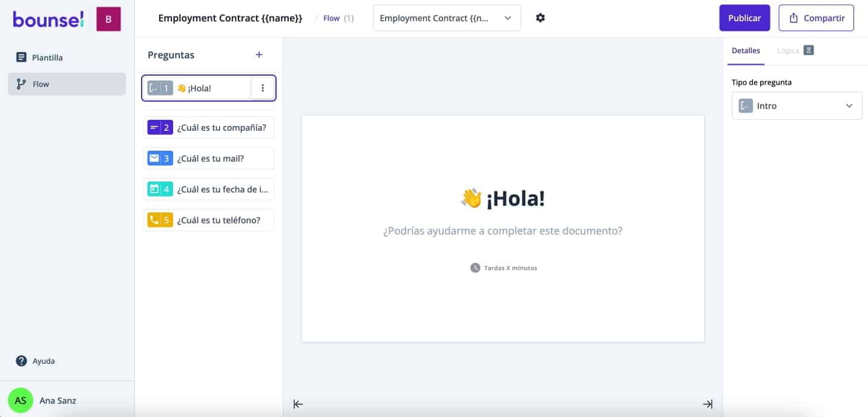This screenshot has height=417, width=868.
Task: Click the phone icon on question 5
Action: click(154, 220)
